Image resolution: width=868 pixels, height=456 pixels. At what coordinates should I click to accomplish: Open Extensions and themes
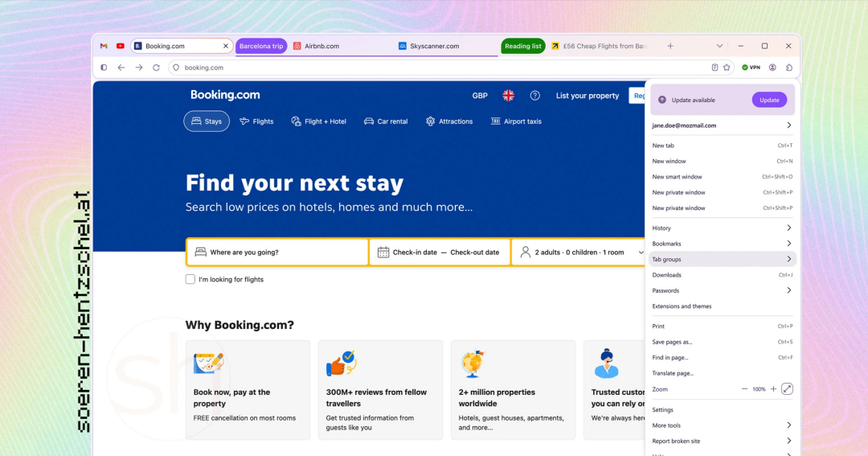tap(722, 306)
